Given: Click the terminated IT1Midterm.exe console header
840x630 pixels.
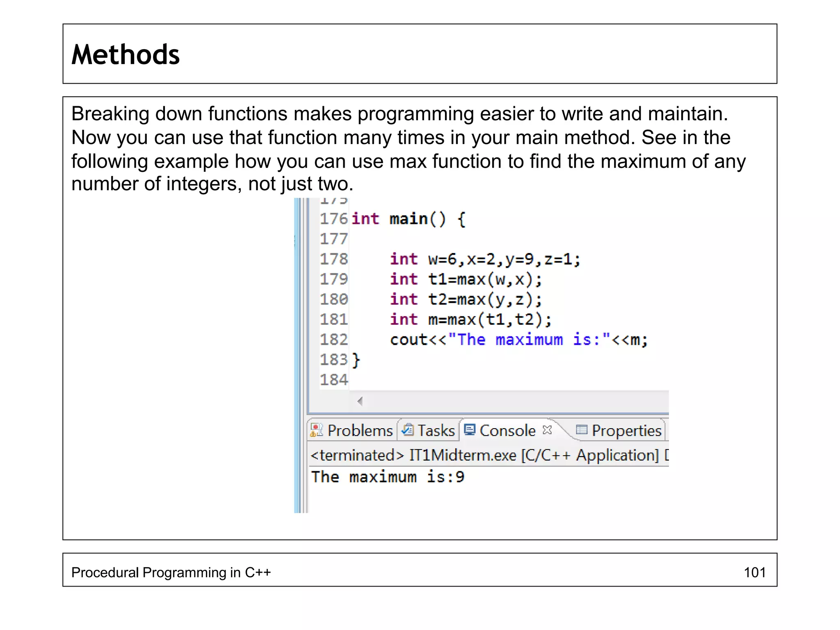Looking at the screenshot, I should [489, 455].
